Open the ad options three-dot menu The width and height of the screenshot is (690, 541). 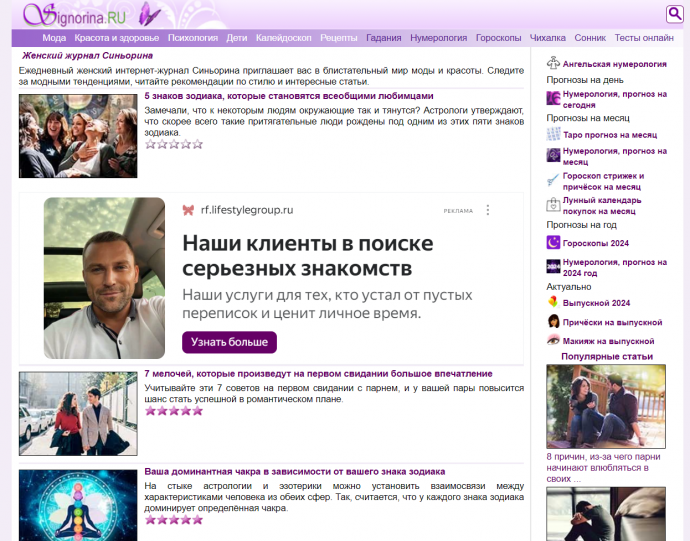click(488, 210)
